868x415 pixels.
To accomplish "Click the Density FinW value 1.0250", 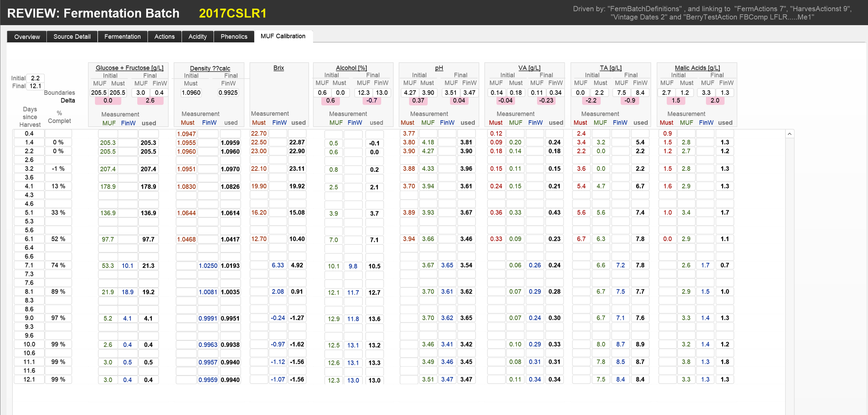I will click(208, 266).
